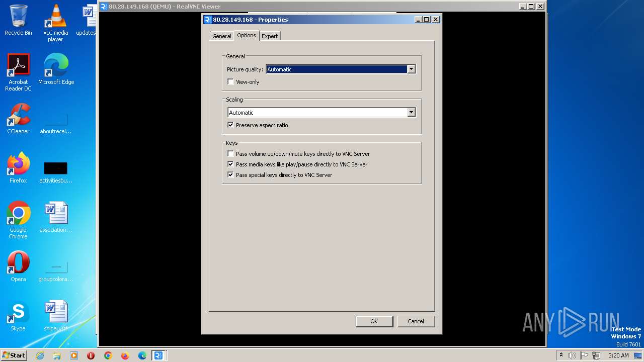Open Firefox from the taskbar

tap(125, 355)
